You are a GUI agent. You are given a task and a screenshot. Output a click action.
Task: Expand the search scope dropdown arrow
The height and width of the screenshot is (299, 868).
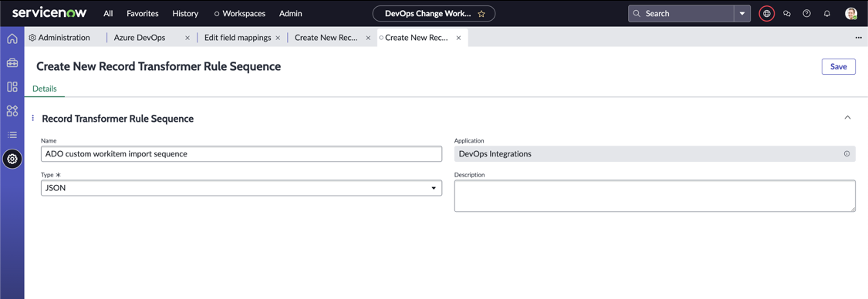point(742,13)
